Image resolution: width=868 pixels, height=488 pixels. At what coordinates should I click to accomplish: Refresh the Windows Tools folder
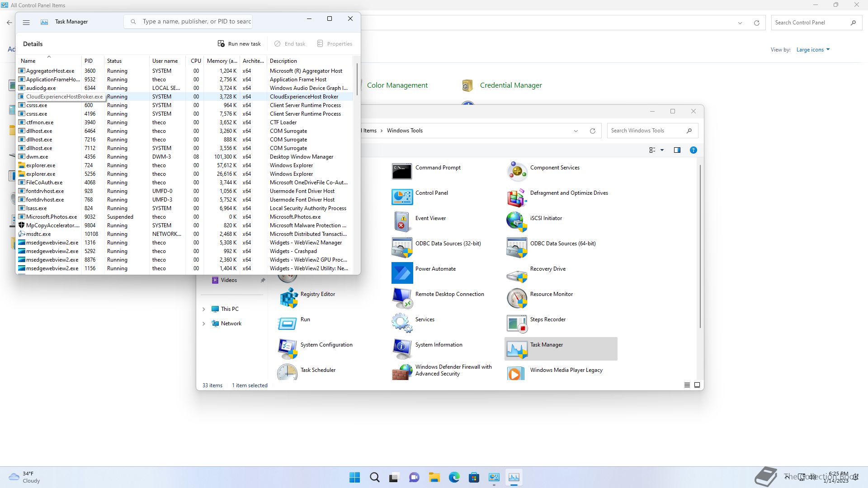click(592, 131)
